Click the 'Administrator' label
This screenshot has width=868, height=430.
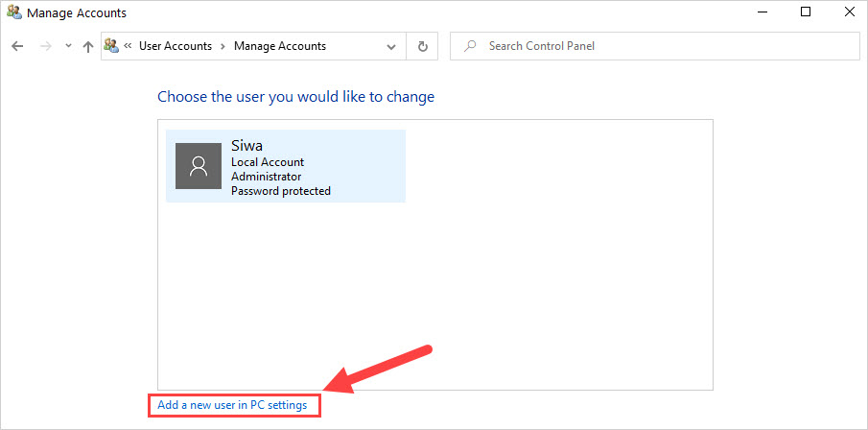pos(267,177)
